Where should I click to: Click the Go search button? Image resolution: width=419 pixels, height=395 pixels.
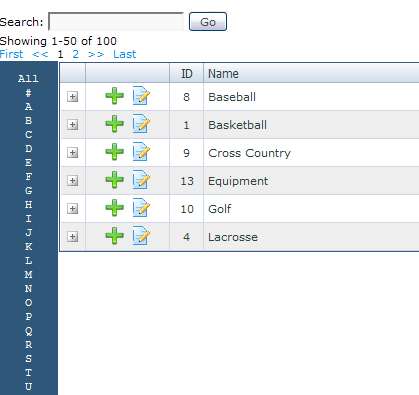pyautogui.click(x=208, y=22)
